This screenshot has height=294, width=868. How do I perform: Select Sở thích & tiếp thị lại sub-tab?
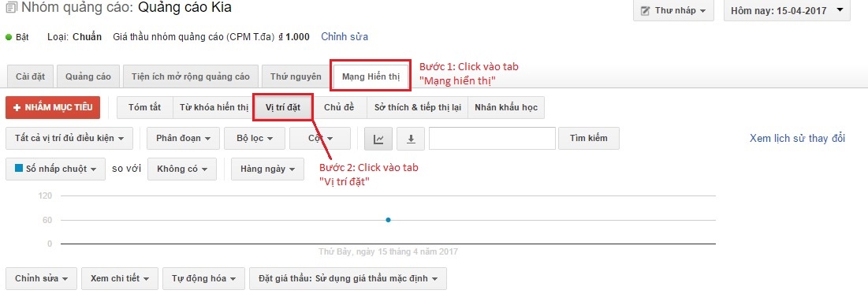point(417,107)
